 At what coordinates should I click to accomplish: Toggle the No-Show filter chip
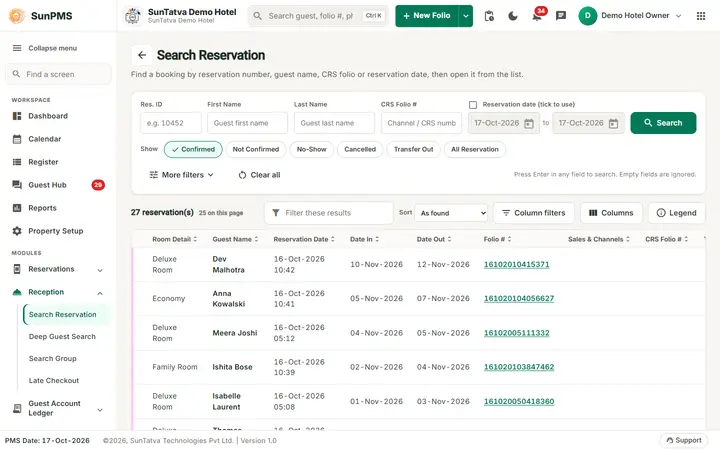pyautogui.click(x=311, y=149)
